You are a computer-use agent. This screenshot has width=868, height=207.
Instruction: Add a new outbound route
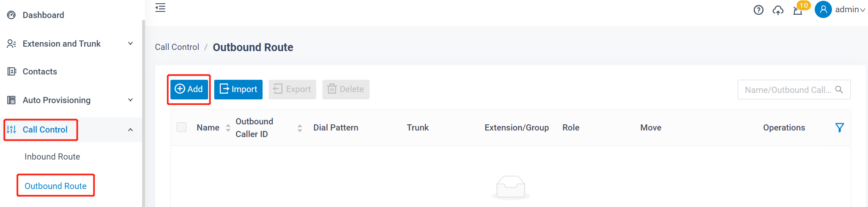click(x=189, y=89)
